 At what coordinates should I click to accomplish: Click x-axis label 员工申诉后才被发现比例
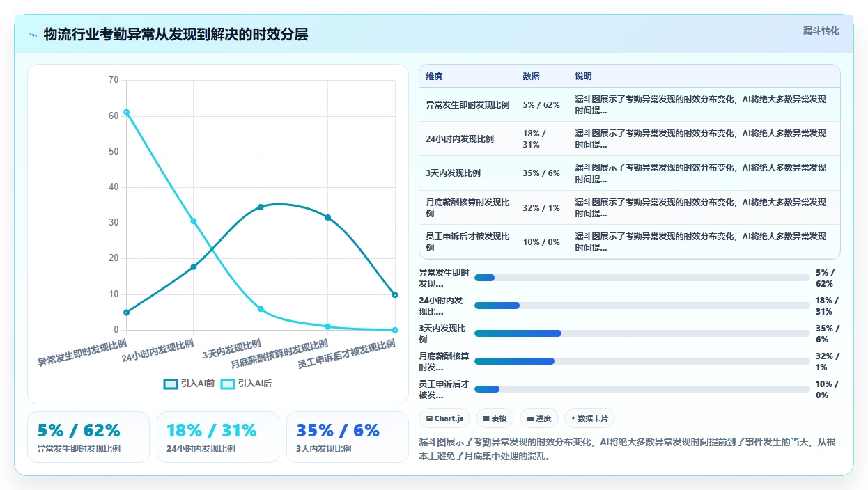[x=346, y=354]
